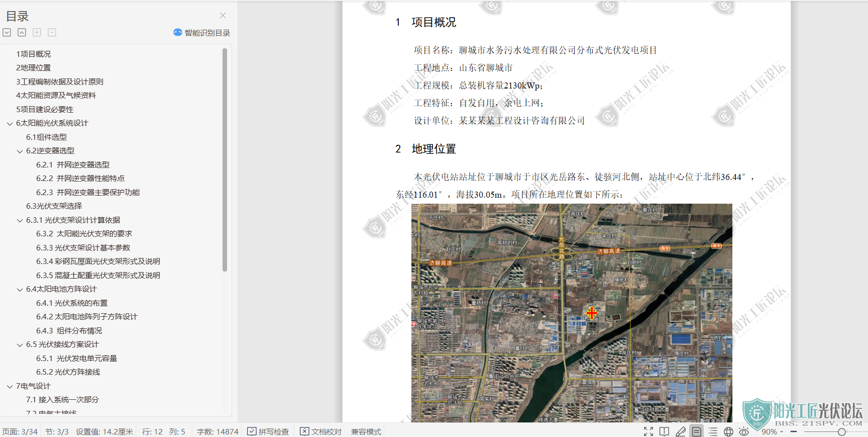The height and width of the screenshot is (437, 868).
Task: Enter full screen view from status bar
Action: 648,431
